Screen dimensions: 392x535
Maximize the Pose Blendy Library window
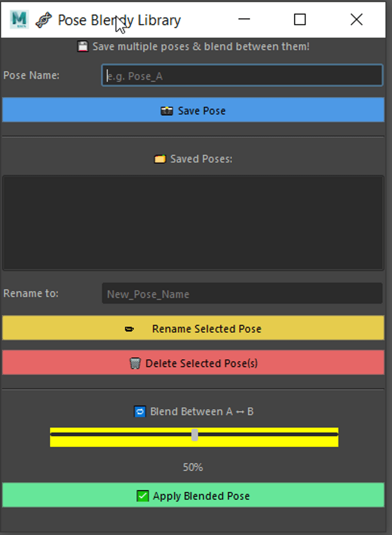(300, 20)
